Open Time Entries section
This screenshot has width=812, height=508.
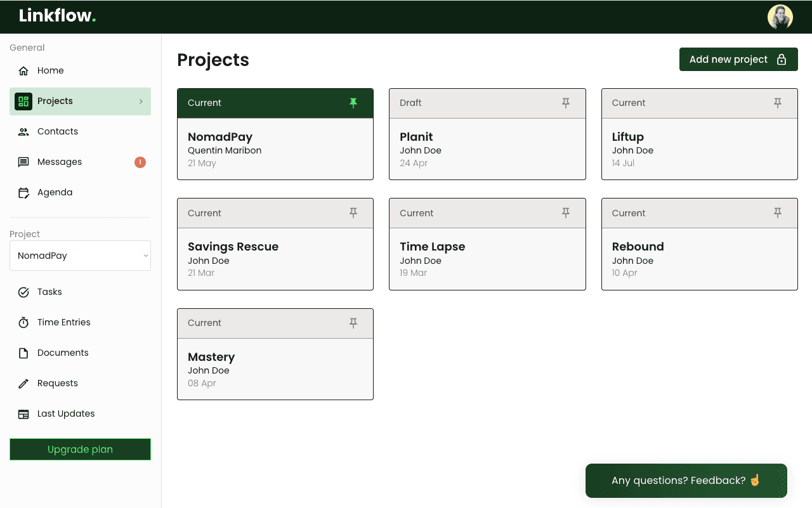coord(80,322)
